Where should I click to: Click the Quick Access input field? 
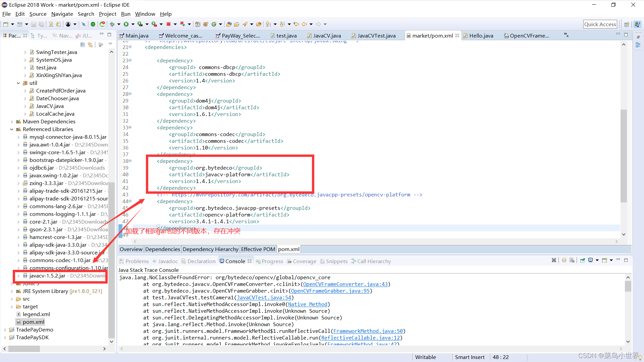click(x=600, y=24)
